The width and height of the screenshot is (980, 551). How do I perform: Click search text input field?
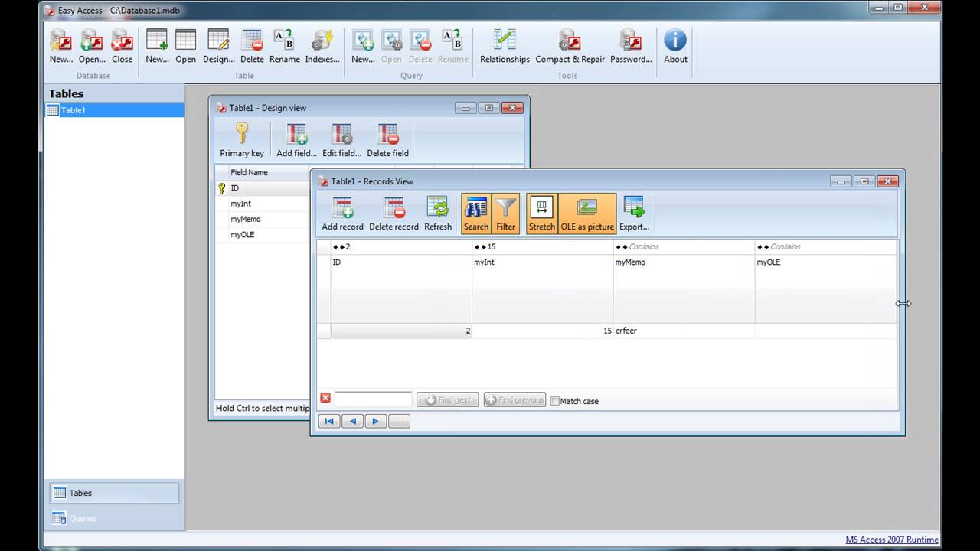point(373,399)
